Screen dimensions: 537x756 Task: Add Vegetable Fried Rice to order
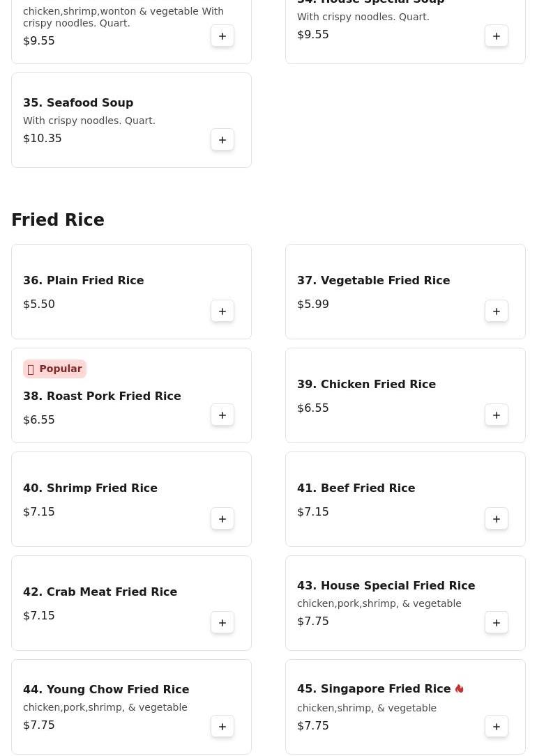497,311
